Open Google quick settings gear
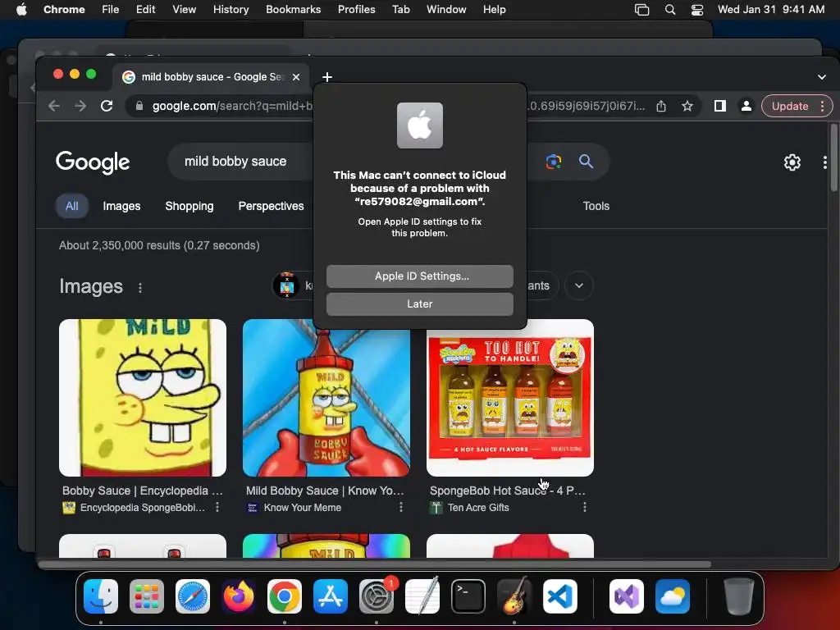Viewport: 840px width, 630px height. [x=792, y=162]
